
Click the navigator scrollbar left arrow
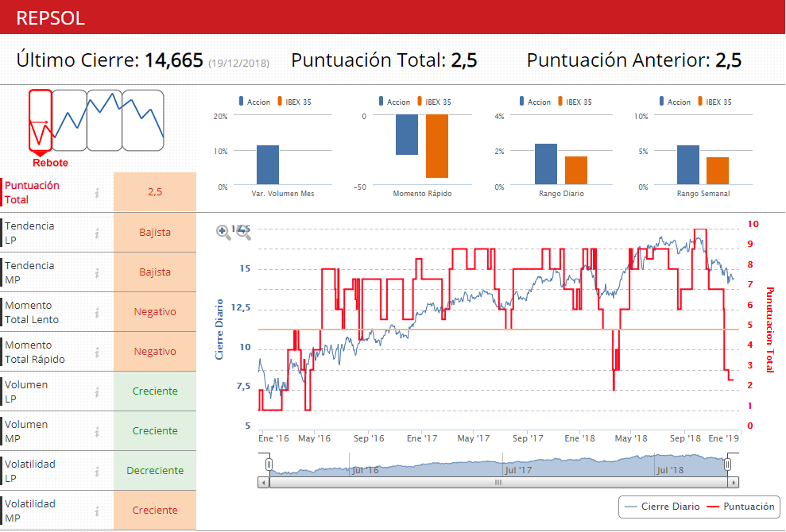[264, 483]
